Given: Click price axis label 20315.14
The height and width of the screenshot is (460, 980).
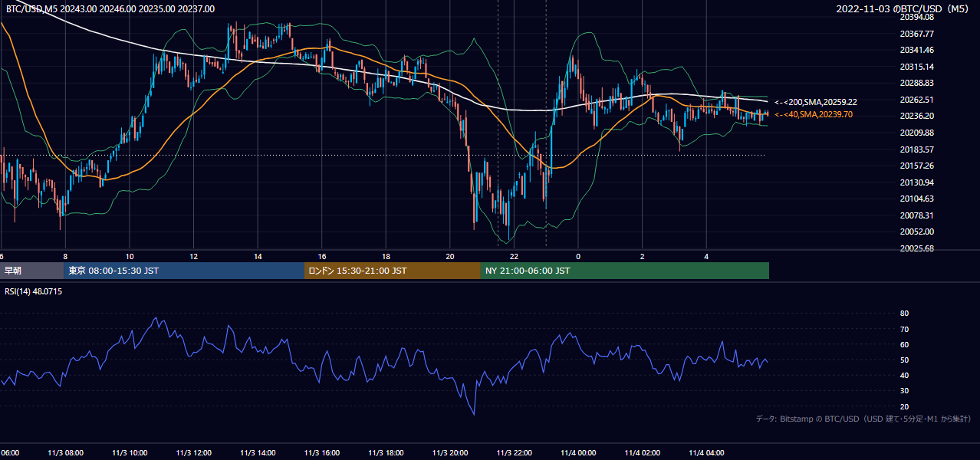Looking at the screenshot, I should coord(916,67).
